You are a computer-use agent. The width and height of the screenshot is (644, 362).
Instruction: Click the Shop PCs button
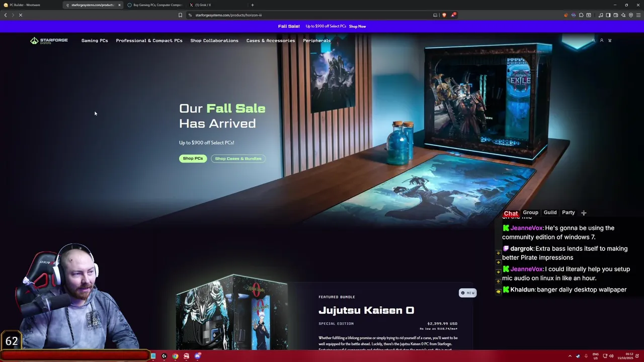(x=193, y=158)
